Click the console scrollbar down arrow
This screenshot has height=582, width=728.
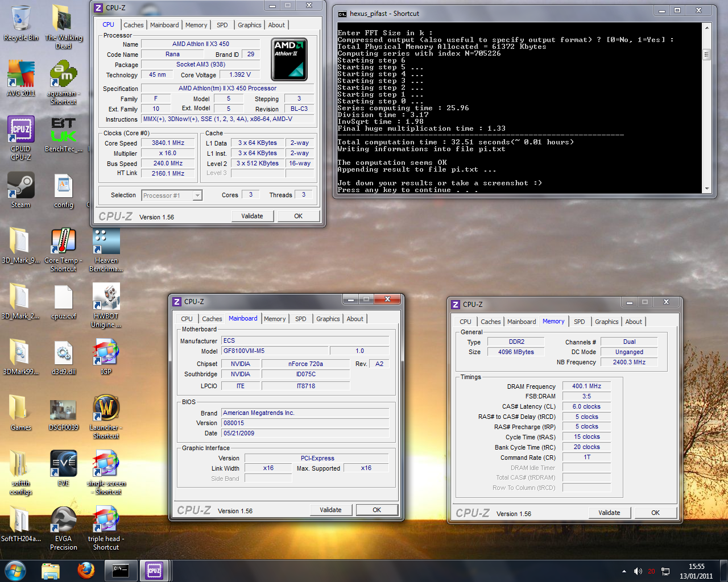click(x=707, y=189)
